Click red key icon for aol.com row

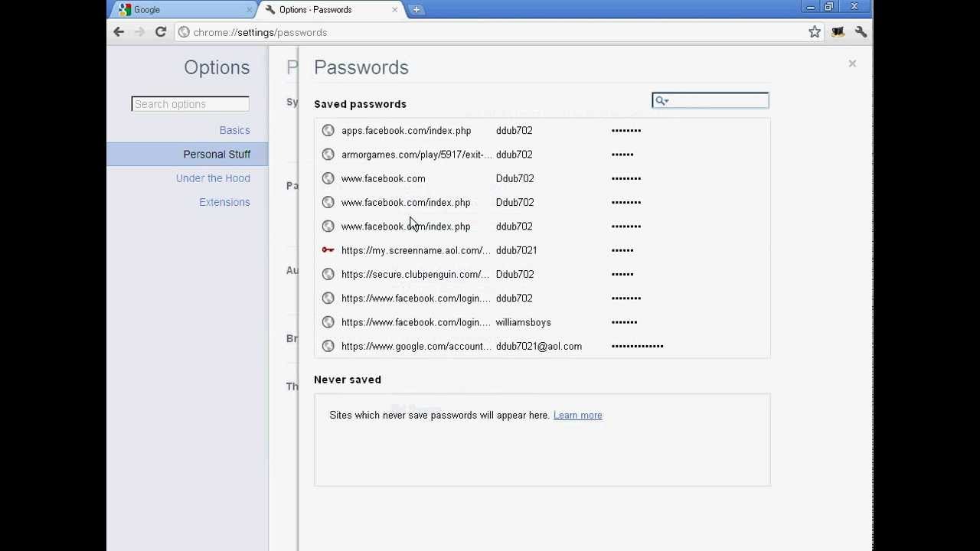(328, 250)
